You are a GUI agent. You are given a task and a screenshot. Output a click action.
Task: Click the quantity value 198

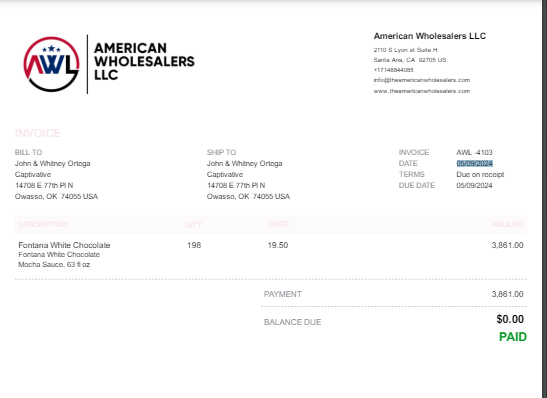pos(194,245)
